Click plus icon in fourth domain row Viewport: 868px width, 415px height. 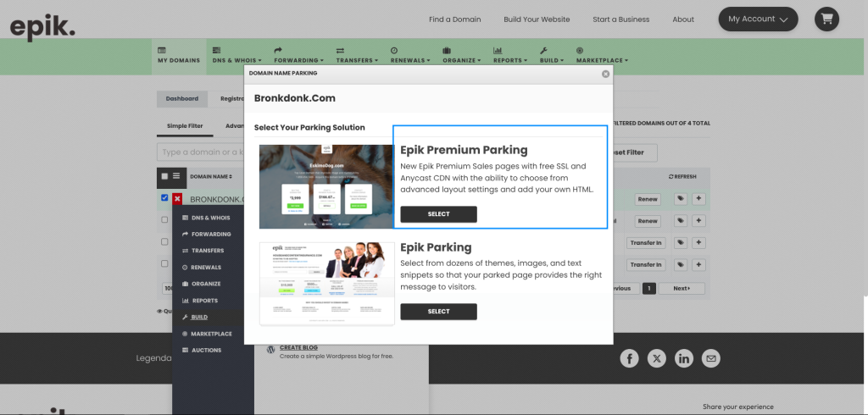pyautogui.click(x=698, y=264)
